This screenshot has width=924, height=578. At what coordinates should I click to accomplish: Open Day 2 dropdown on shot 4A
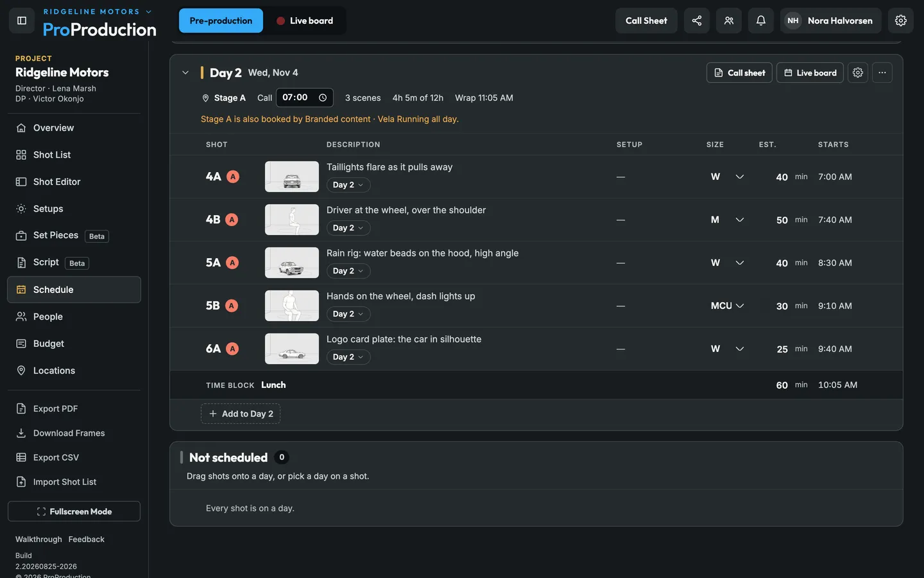[x=348, y=185]
